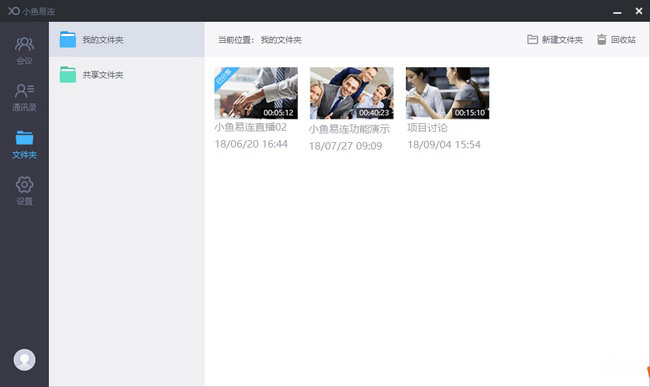Click the green 共享文件夹 folder icon
This screenshot has height=387, width=650.
click(x=68, y=75)
